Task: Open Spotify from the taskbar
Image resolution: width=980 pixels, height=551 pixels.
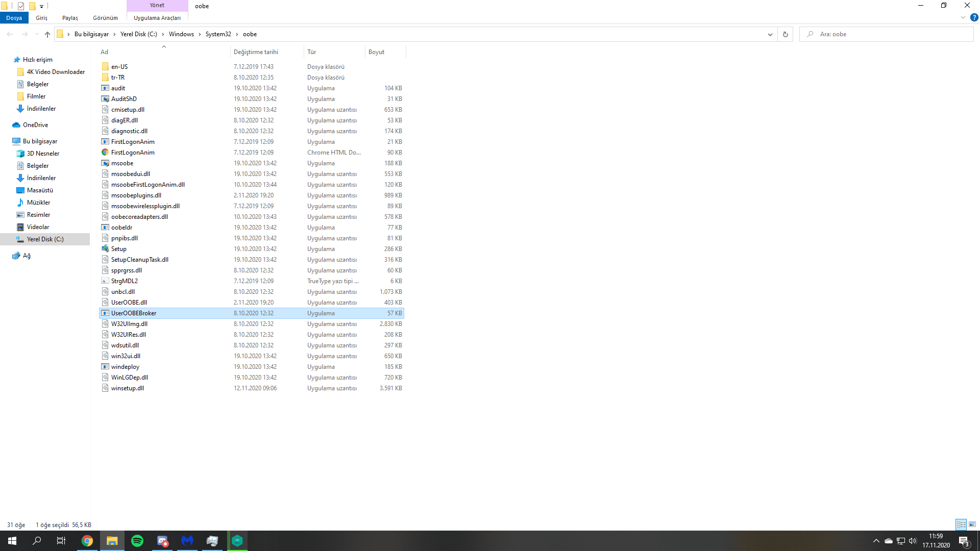Action: pos(137,541)
